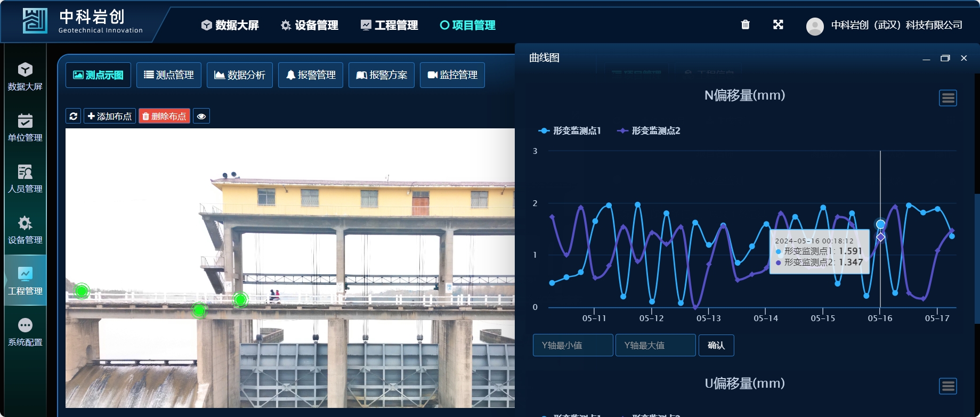Close the 曲线图 dialog
This screenshot has width=980, height=417.
click(964, 58)
